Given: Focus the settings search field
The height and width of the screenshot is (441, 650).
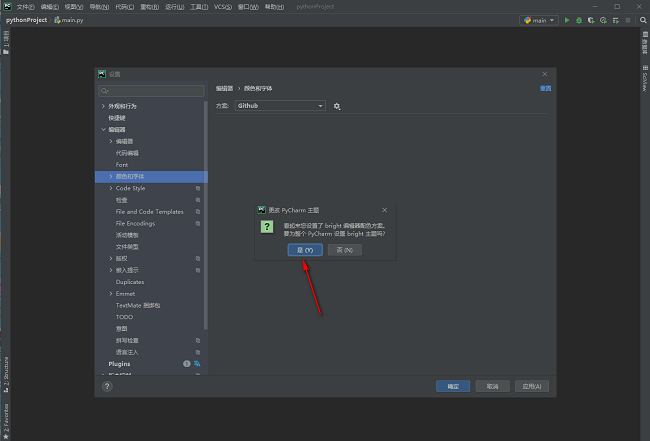Looking at the screenshot, I should [151, 91].
